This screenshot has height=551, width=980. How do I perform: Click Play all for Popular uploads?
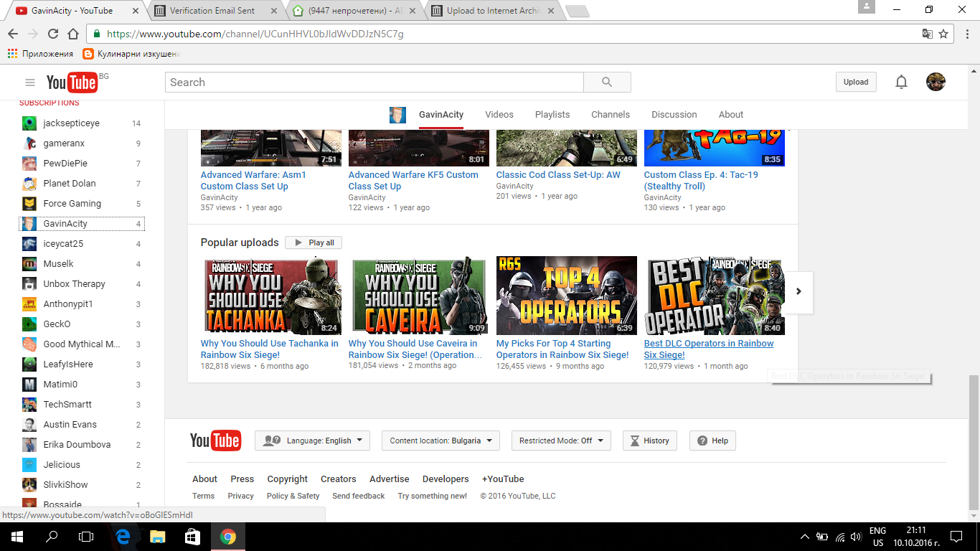[314, 242]
